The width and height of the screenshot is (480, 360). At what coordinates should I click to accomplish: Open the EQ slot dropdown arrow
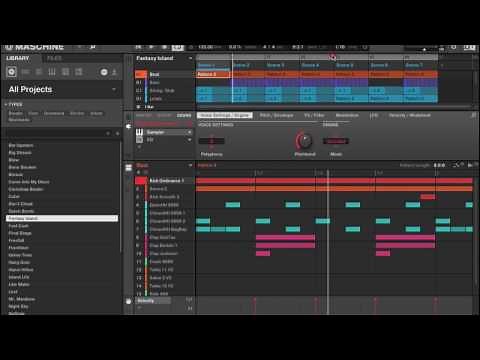190,140
